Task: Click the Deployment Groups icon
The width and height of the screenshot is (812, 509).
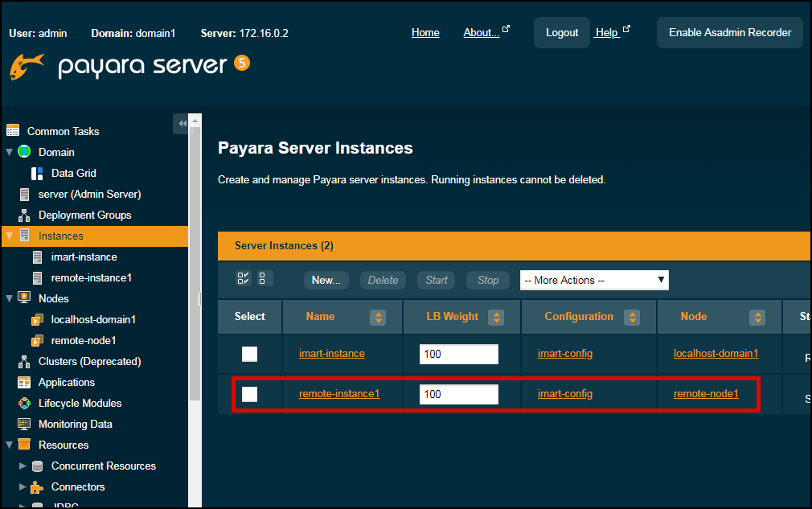Action: (x=24, y=215)
